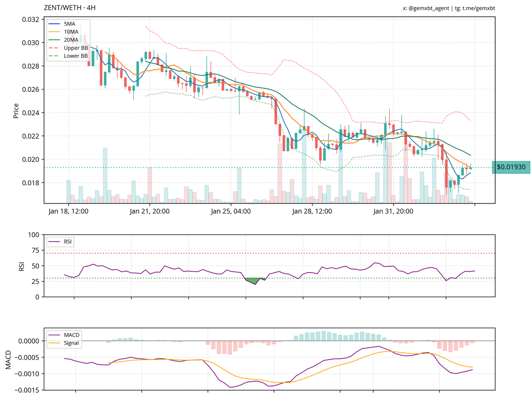Click the 0.024 price tick label
The image size is (532, 399).
31,113
